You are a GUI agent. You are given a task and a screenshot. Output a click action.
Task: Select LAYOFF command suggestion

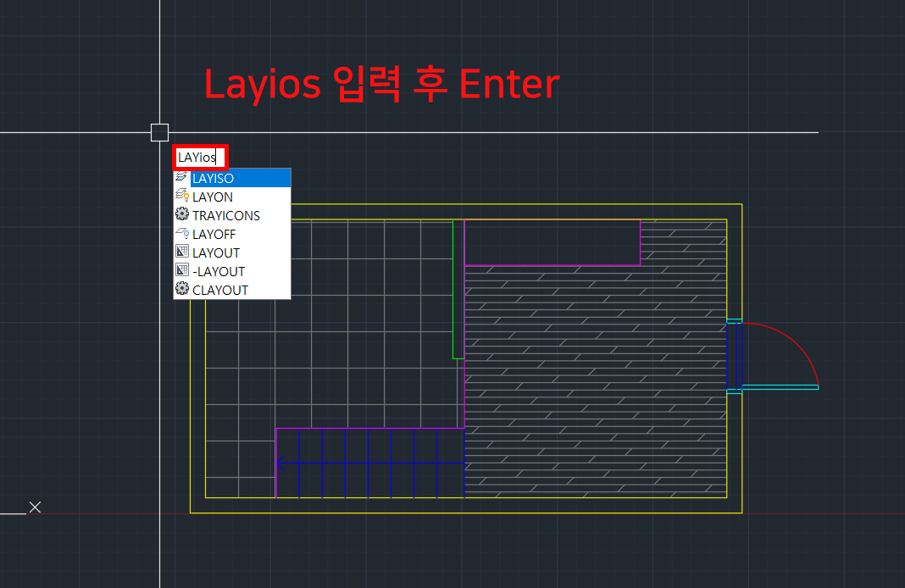(232, 235)
